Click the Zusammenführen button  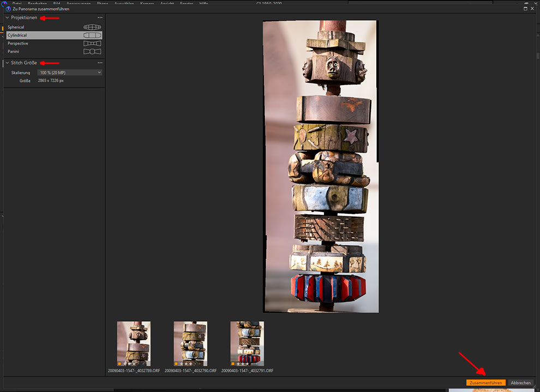[x=486, y=383]
